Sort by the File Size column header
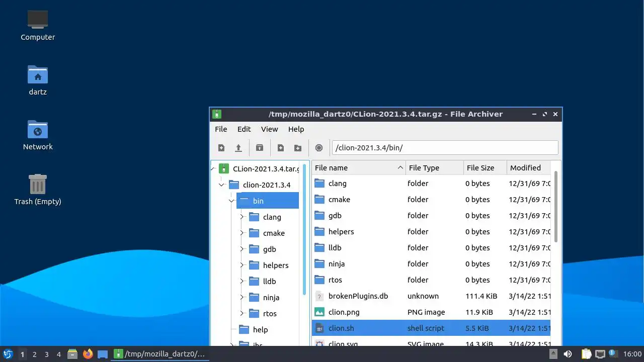Screen dimensions: 644x362 tap(485, 168)
